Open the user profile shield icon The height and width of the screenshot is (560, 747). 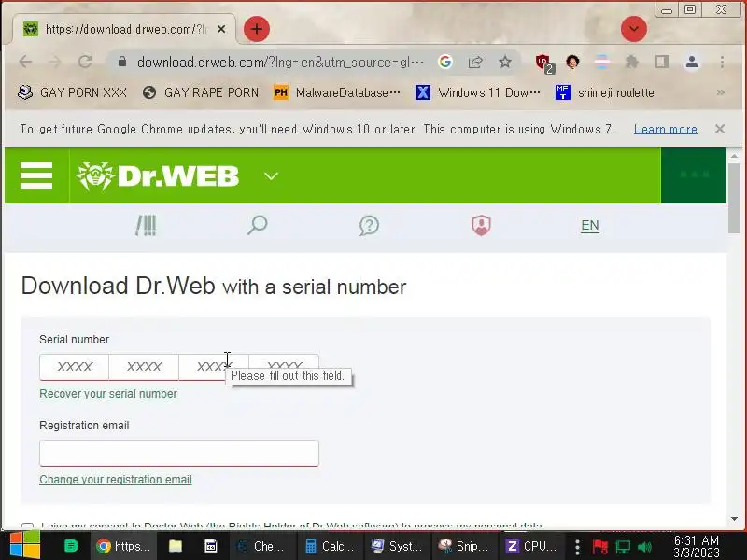click(x=481, y=225)
